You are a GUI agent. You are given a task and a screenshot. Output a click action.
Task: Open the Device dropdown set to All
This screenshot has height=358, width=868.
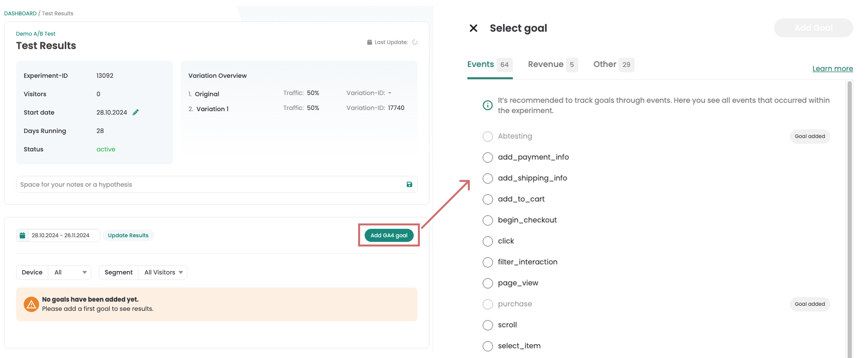pyautogui.click(x=70, y=273)
